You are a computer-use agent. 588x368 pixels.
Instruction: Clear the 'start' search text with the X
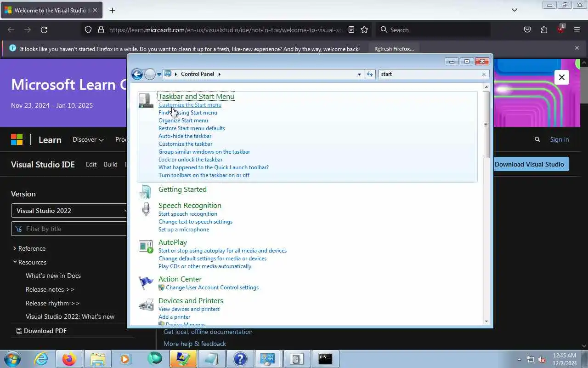(x=484, y=74)
